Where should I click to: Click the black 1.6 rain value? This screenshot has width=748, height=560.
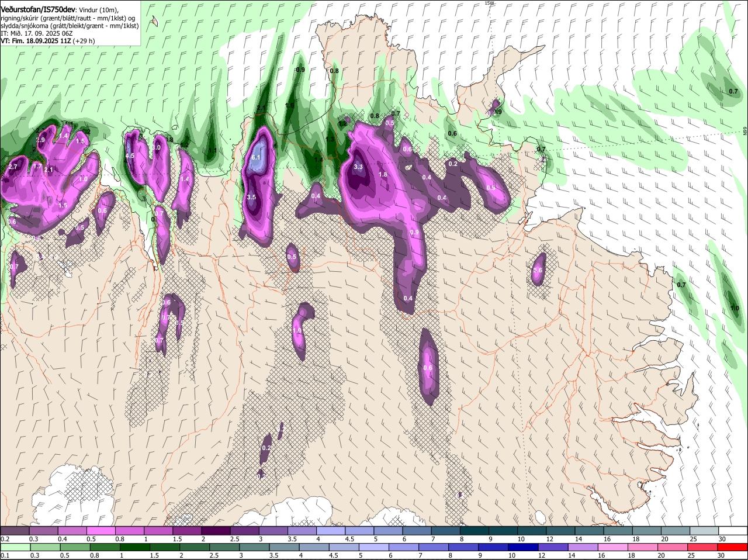click(x=289, y=105)
